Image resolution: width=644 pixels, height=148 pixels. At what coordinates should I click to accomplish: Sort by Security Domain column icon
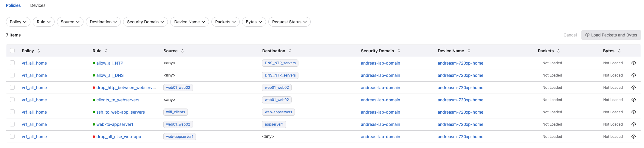click(399, 51)
